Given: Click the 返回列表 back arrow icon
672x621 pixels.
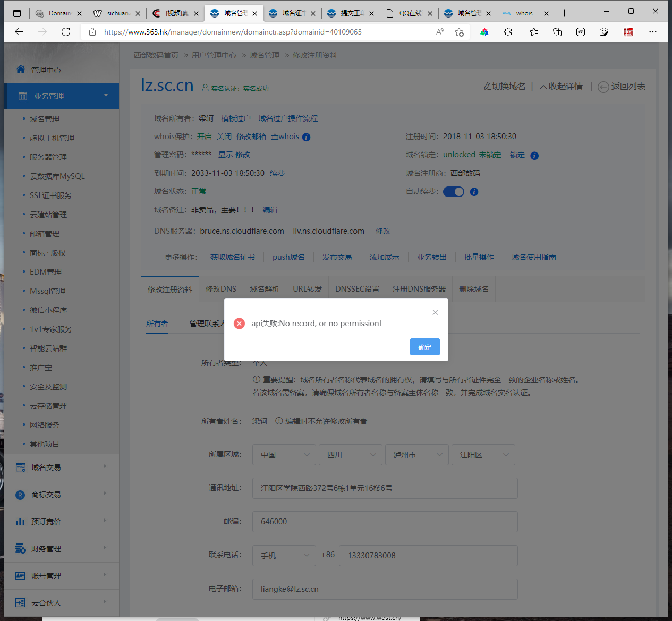Looking at the screenshot, I should pyautogui.click(x=603, y=87).
